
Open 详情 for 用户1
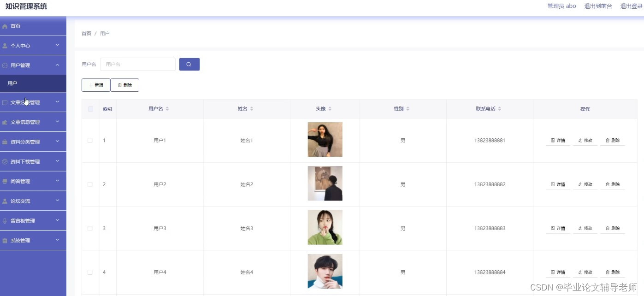(558, 140)
